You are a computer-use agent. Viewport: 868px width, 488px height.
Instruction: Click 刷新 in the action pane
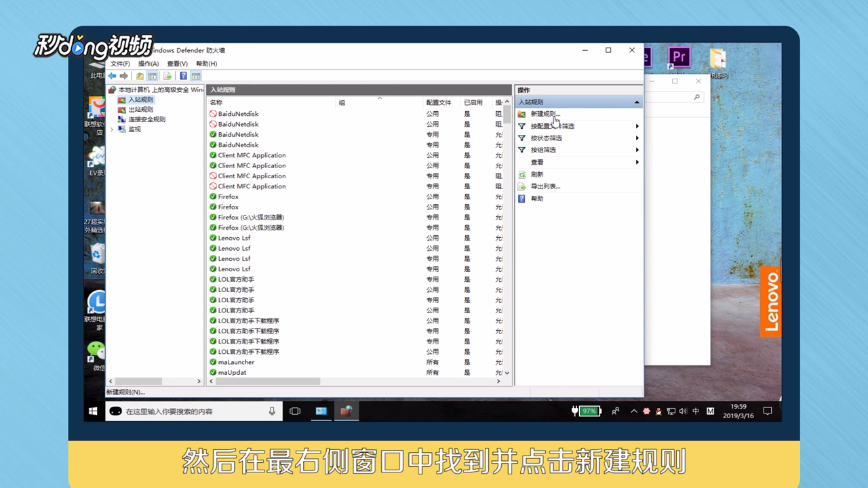537,174
